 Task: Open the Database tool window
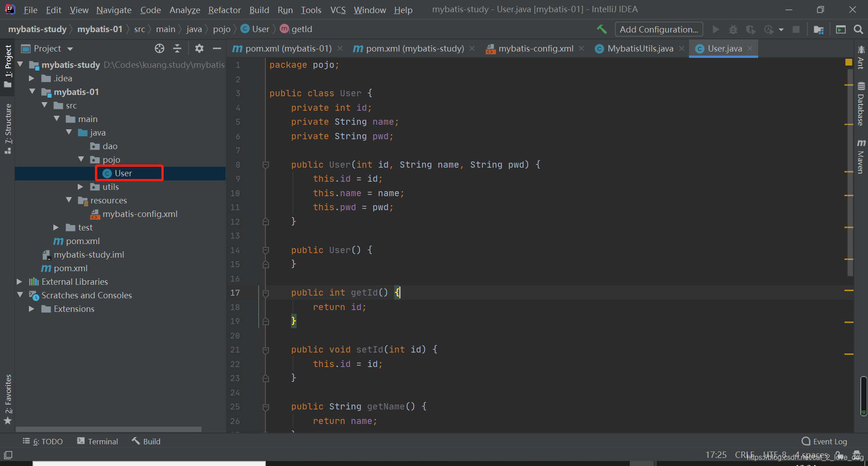(x=861, y=104)
